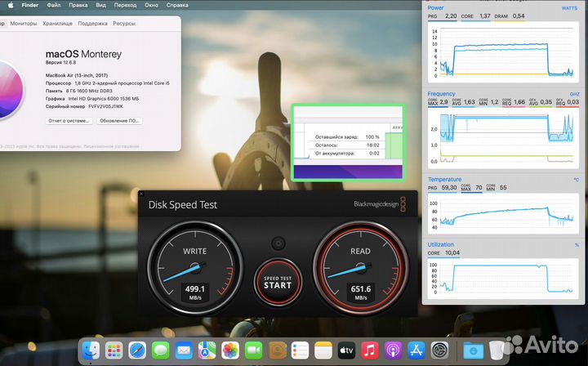Click the Отчет о системе button
Screen dimensions: 588x366
69,121
